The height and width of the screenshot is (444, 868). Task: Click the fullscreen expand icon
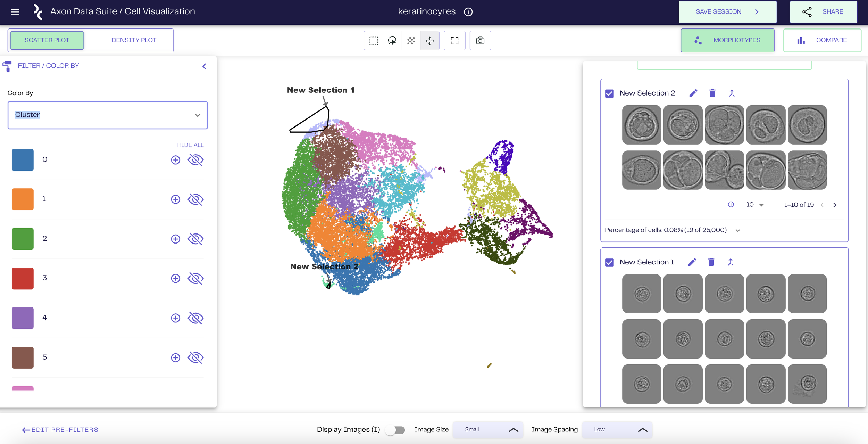point(454,41)
